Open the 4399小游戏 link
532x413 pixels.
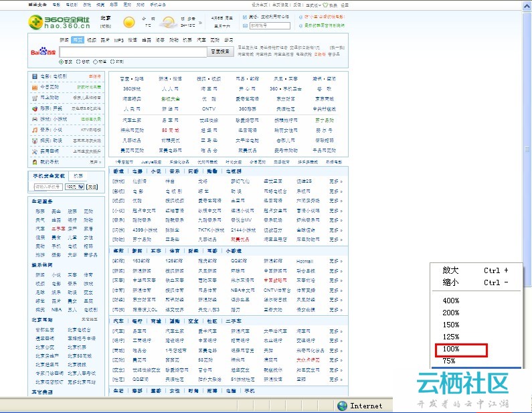[x=145, y=230]
